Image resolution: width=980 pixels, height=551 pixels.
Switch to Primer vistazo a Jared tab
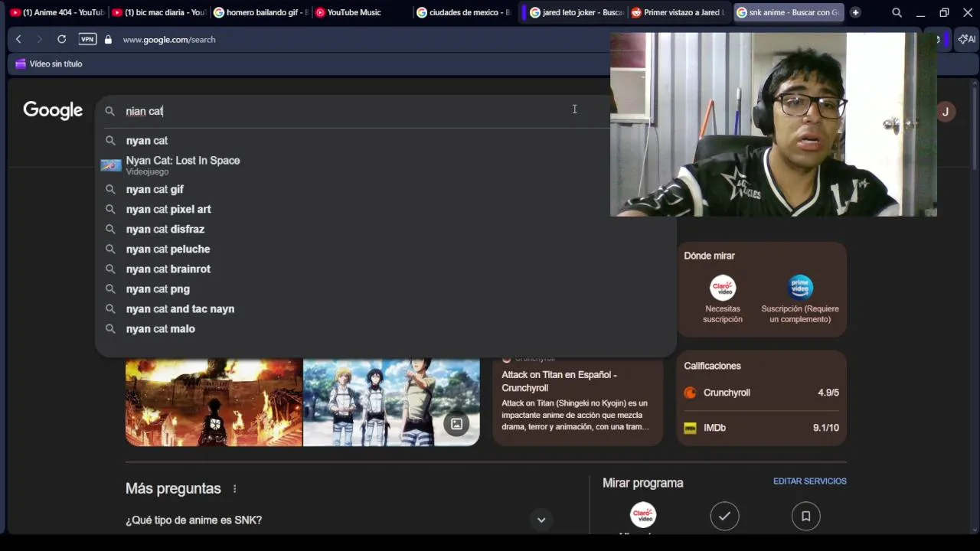tap(678, 12)
